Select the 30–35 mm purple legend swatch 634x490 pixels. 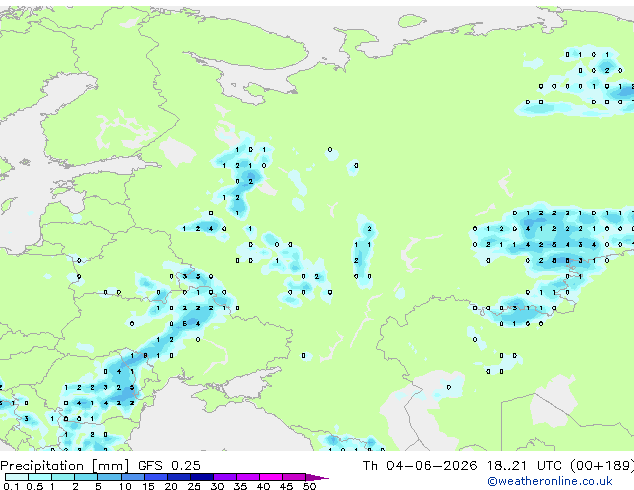tap(225, 477)
